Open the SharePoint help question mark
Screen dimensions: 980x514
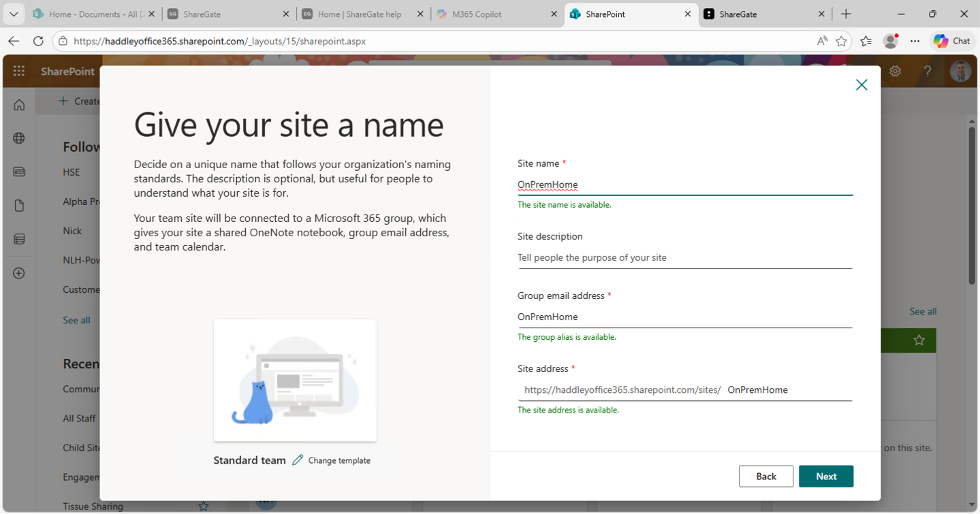click(x=928, y=71)
